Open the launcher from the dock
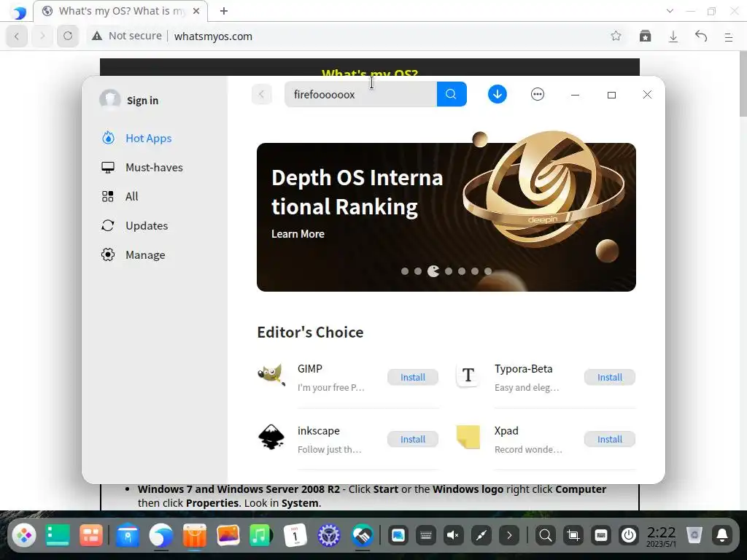 click(24, 536)
